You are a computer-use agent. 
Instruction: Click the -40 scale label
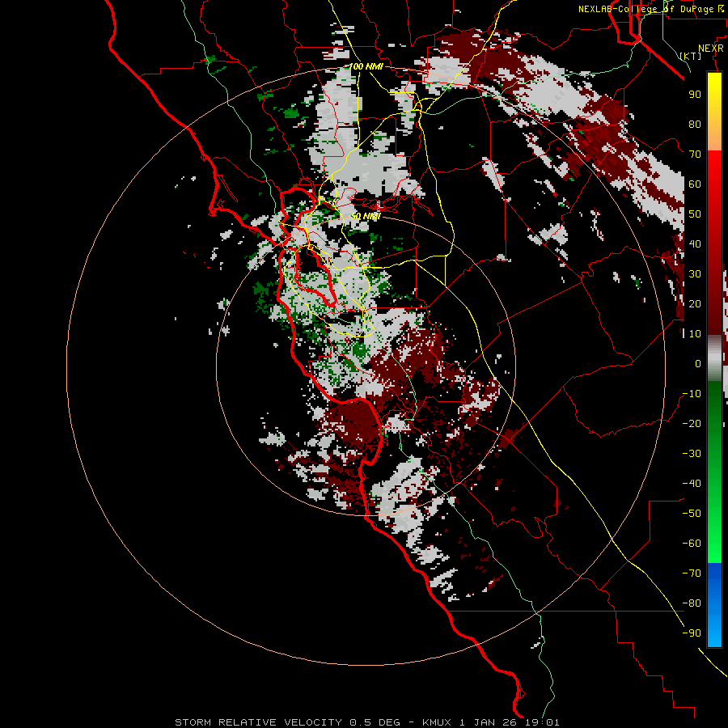pos(692,484)
